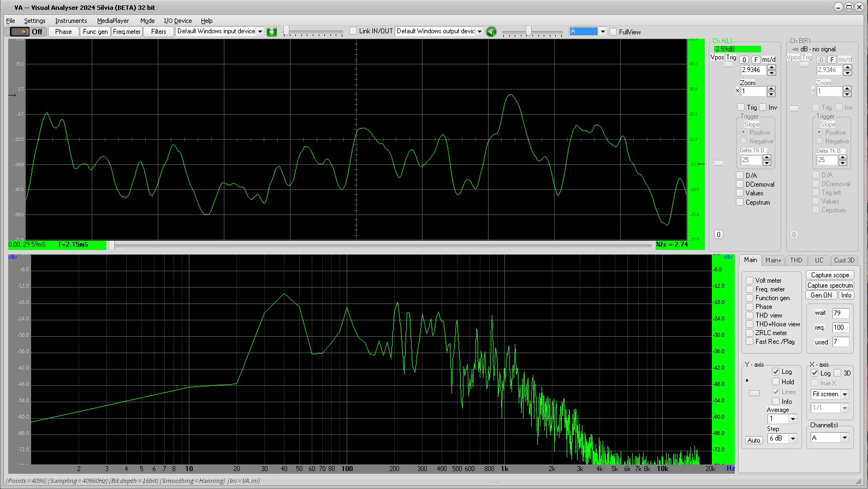This screenshot has height=489, width=868.
Task: Click the bottom '0' button in Ch A panel
Action: coord(718,235)
